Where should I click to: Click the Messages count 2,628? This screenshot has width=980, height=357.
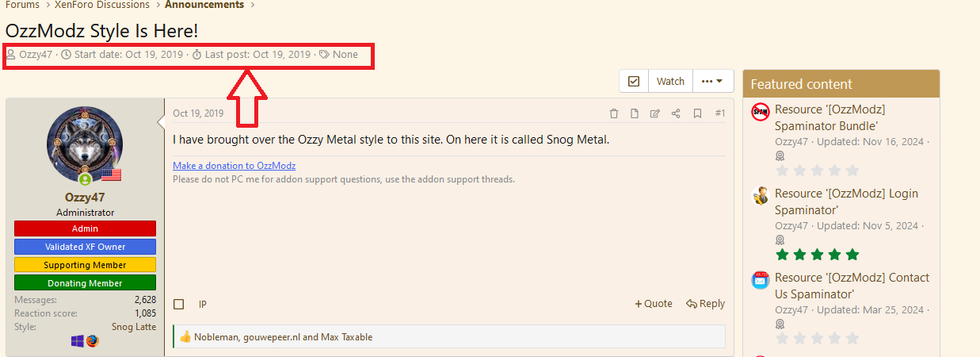click(145, 300)
